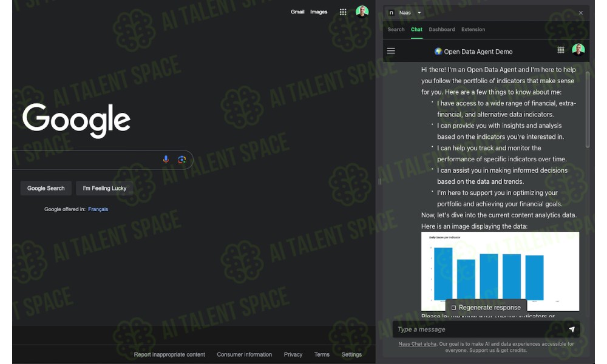The image size is (607, 364).
Task: Click Regenerate response button
Action: tap(486, 308)
